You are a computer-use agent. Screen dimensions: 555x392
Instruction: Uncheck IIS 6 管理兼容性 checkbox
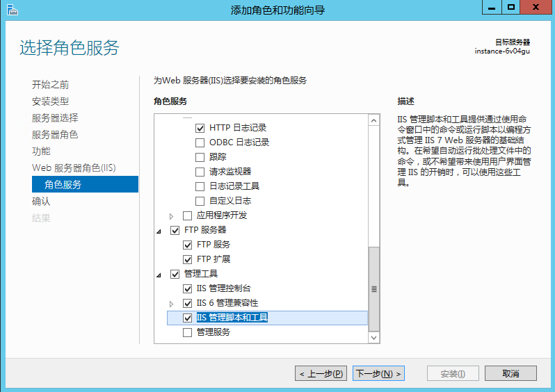pos(187,303)
